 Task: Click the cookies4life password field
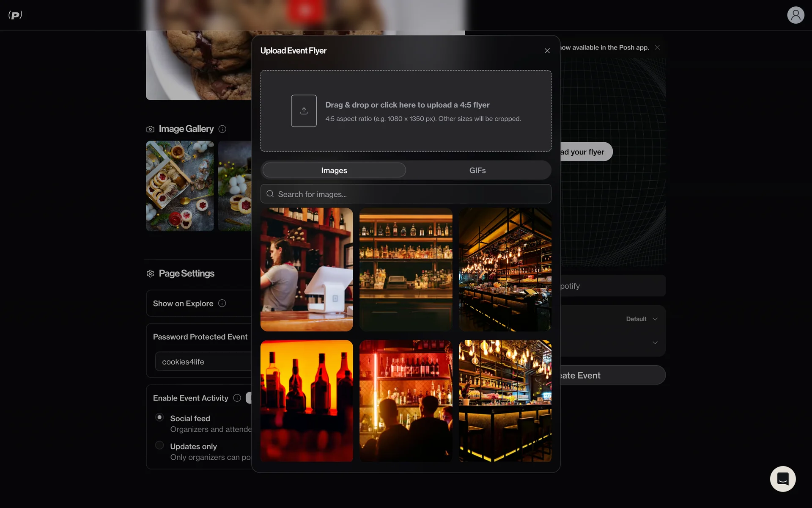(204, 362)
